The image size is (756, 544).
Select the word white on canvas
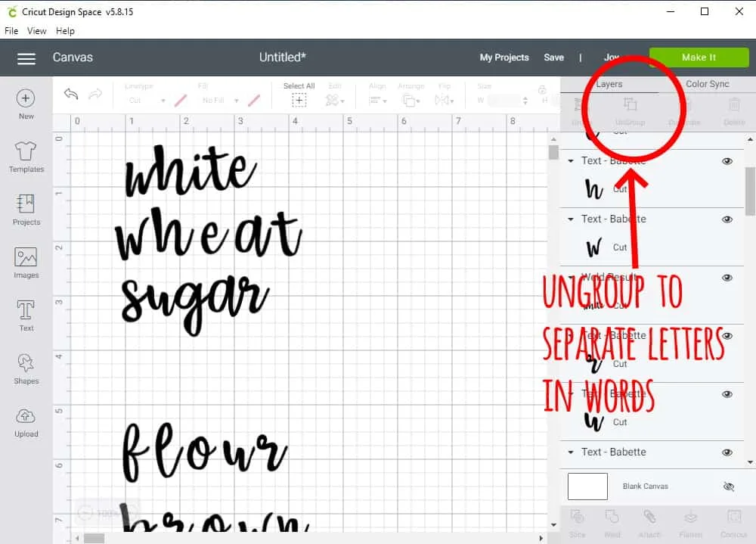click(x=191, y=171)
